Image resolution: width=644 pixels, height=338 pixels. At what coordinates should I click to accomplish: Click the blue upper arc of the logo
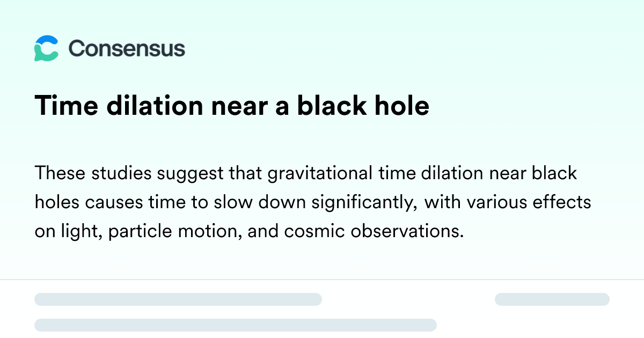(x=47, y=40)
